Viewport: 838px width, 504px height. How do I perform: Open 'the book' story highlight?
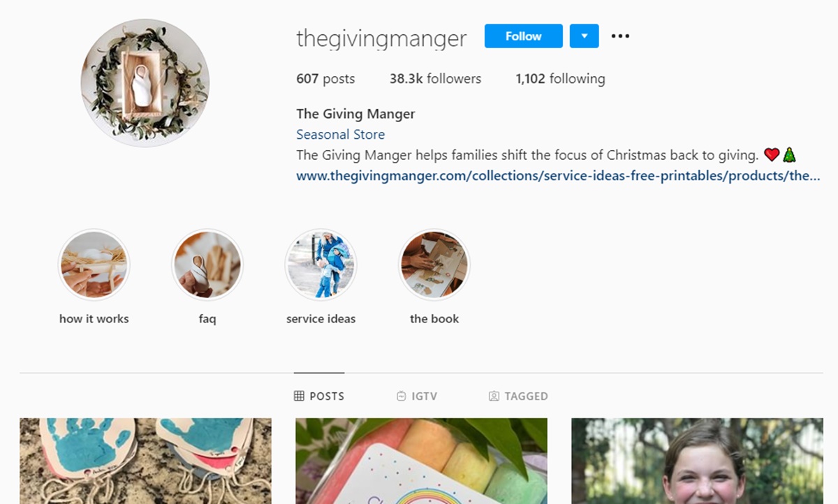pos(434,265)
